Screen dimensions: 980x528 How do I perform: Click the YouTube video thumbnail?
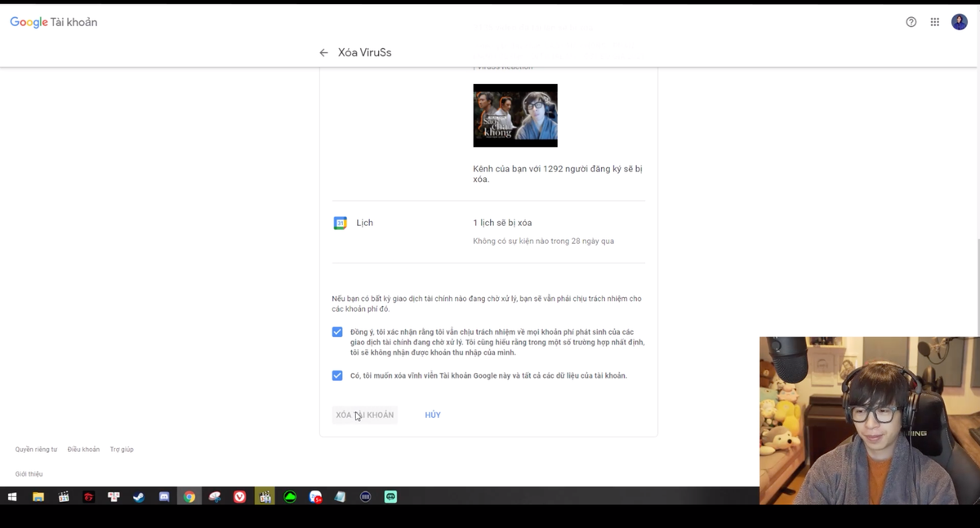pyautogui.click(x=515, y=116)
